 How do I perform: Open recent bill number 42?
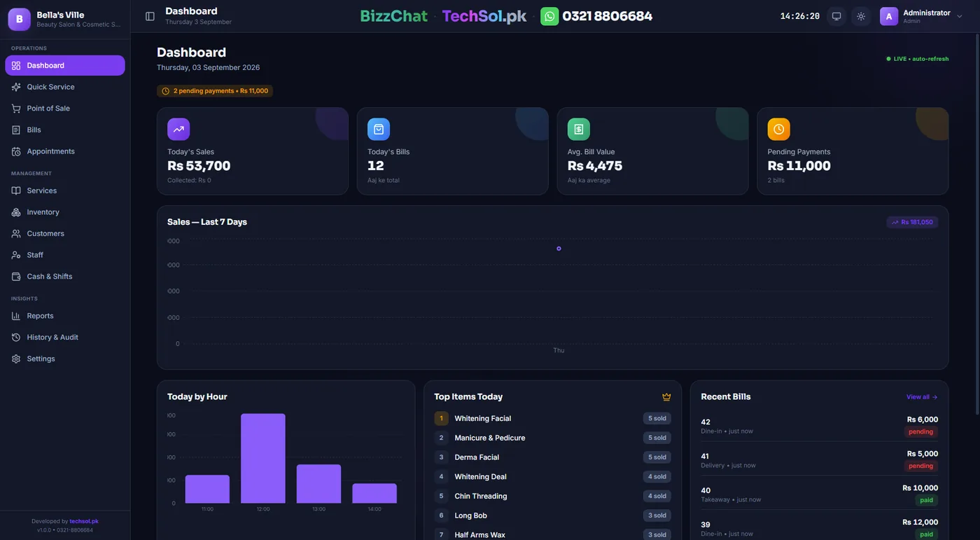click(x=819, y=425)
